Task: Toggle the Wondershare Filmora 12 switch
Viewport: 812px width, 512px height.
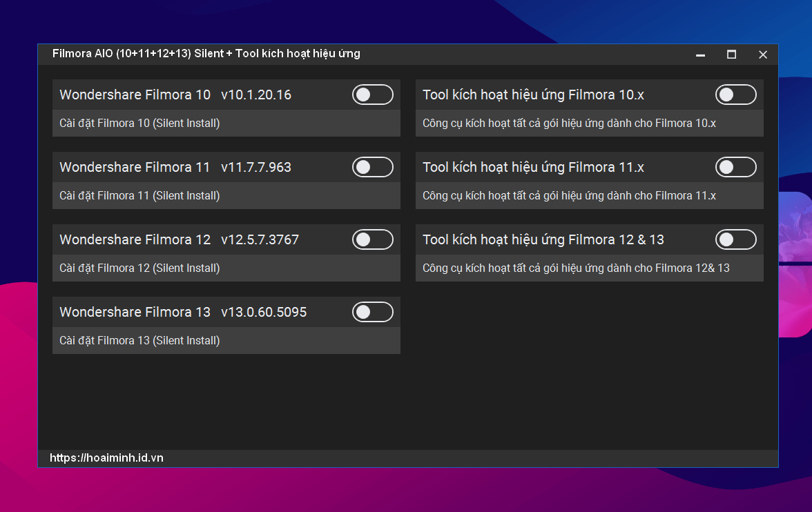Action: coord(372,239)
